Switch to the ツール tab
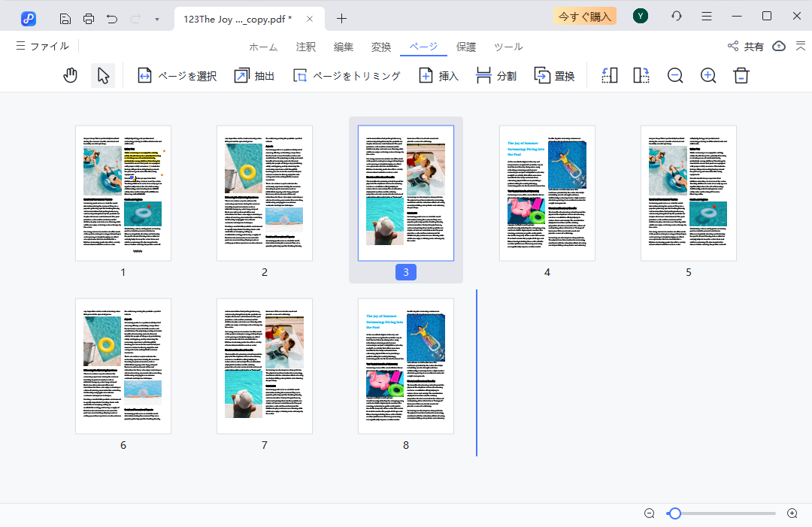Viewport: 812px width, 527px height. [508, 47]
